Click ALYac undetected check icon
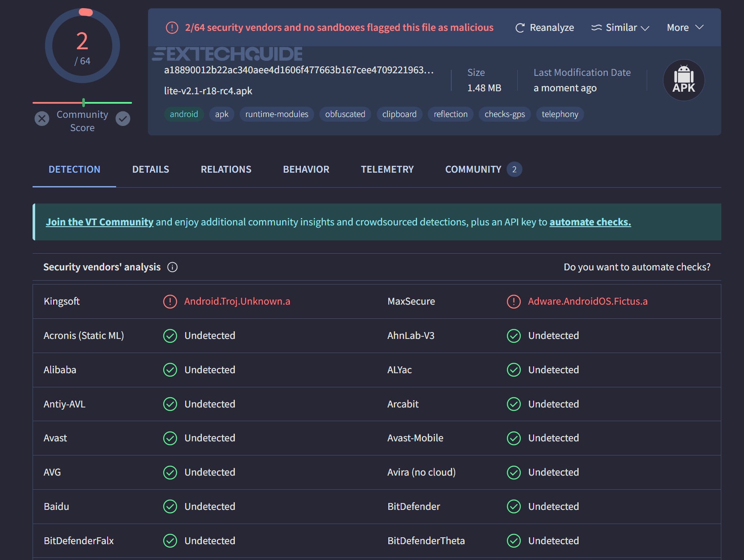The width and height of the screenshot is (744, 560). (514, 370)
